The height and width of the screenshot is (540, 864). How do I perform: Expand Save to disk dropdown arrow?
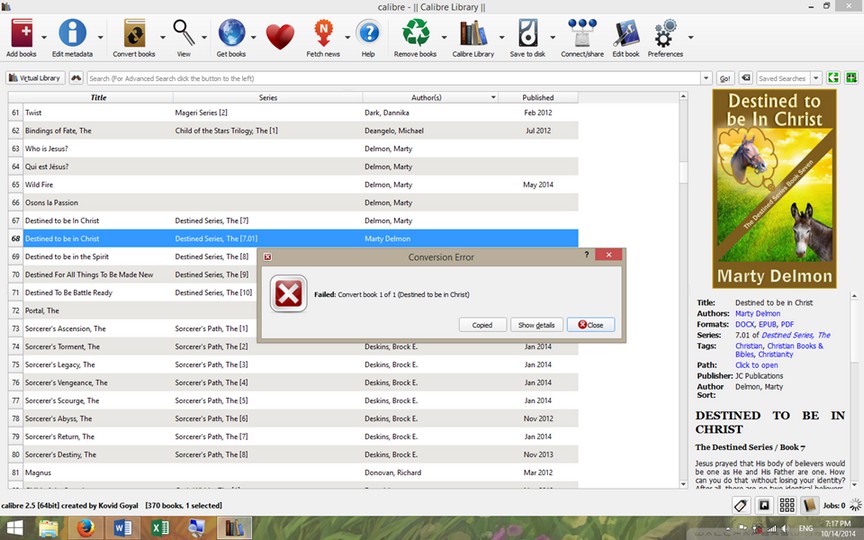[552, 37]
